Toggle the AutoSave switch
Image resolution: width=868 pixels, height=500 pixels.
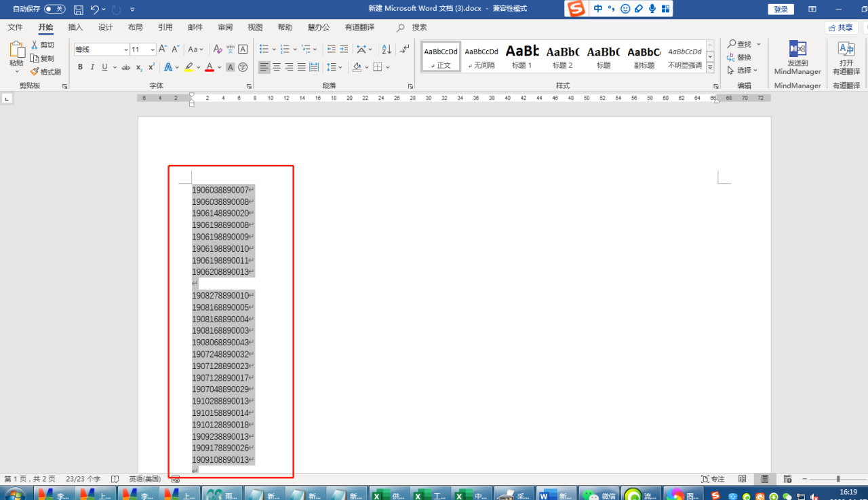coord(55,9)
